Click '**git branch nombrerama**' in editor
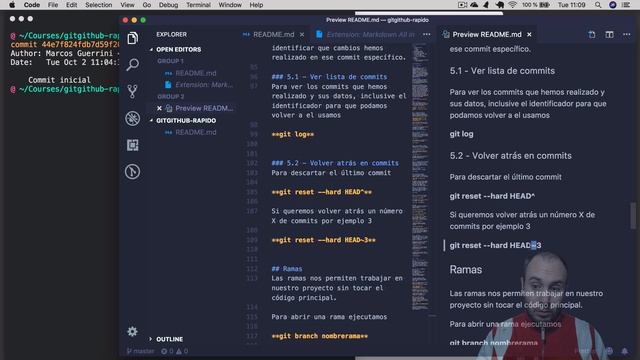Image resolution: width=640 pixels, height=360 pixels. [x=320, y=336]
